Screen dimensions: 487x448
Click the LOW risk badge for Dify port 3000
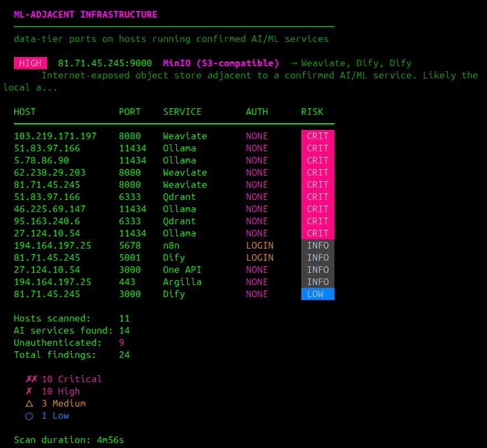point(318,294)
